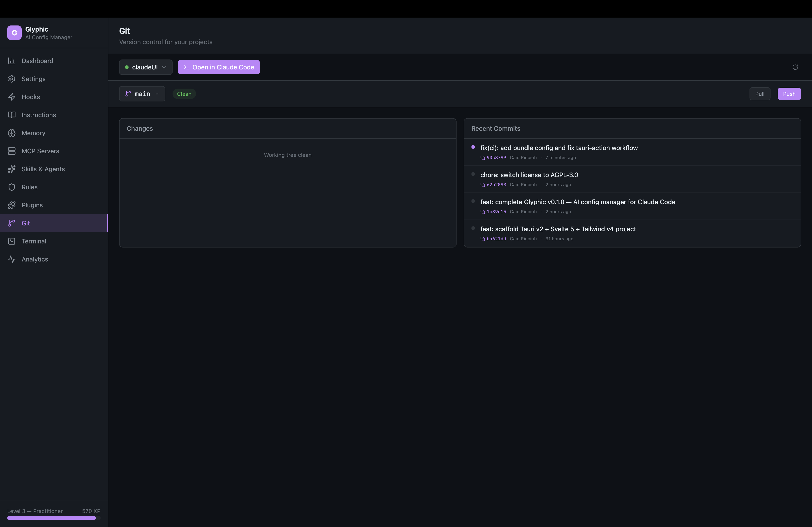Click the Pull button

point(759,94)
